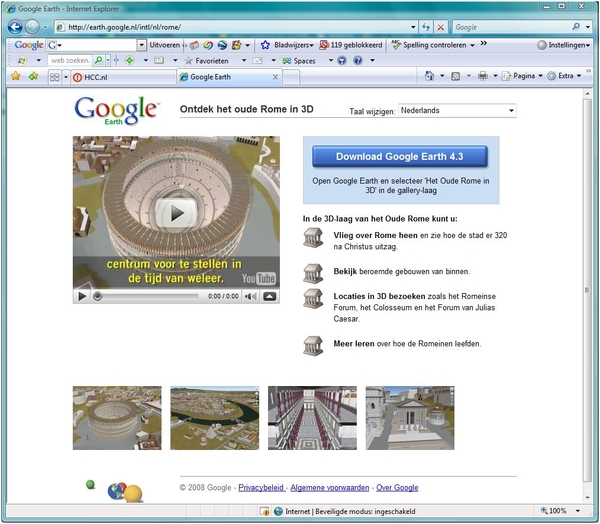This screenshot has width=600, height=524.
Task: Go back using the browser Back arrow
Action: pos(15,27)
